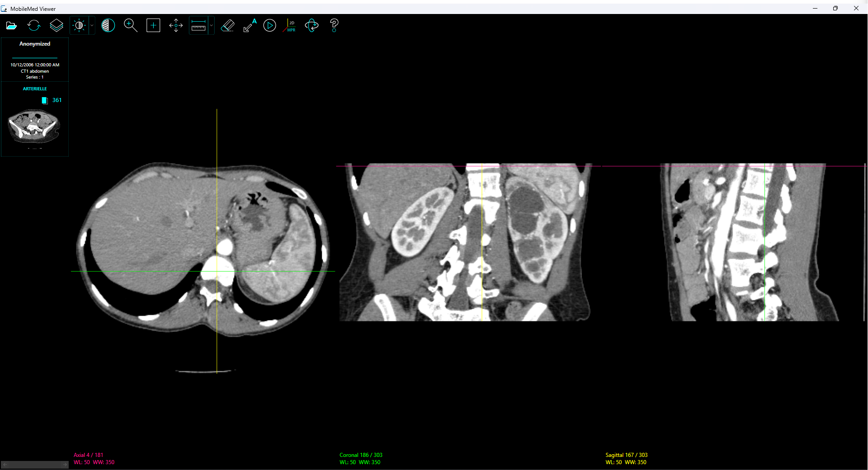Viewport: 868px width, 470px height.
Task: Open a DICOM study file
Action: pos(11,25)
